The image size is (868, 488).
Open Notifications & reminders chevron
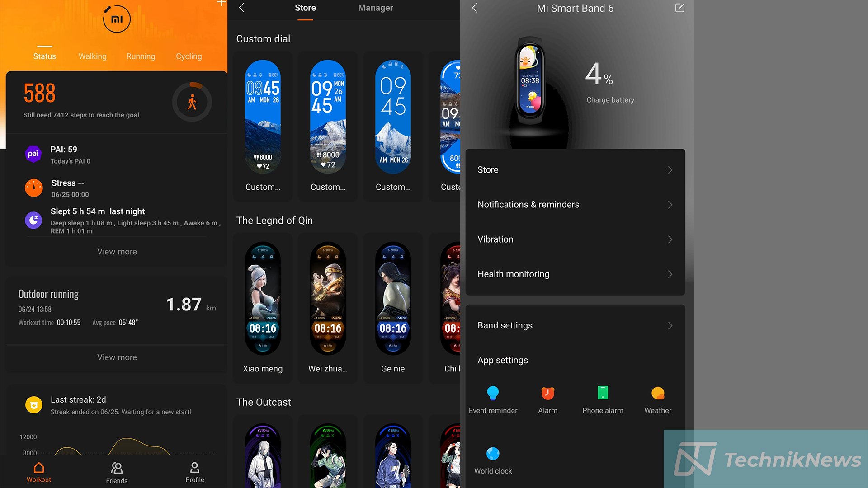670,205
